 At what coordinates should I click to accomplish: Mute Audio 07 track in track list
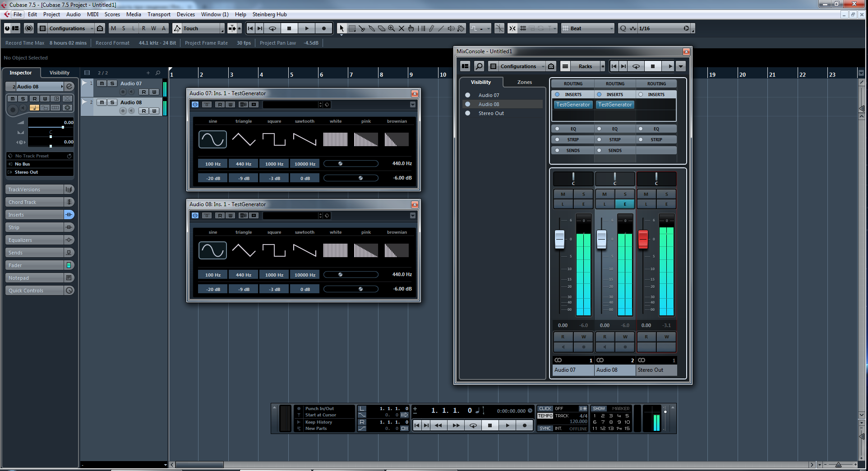point(102,83)
